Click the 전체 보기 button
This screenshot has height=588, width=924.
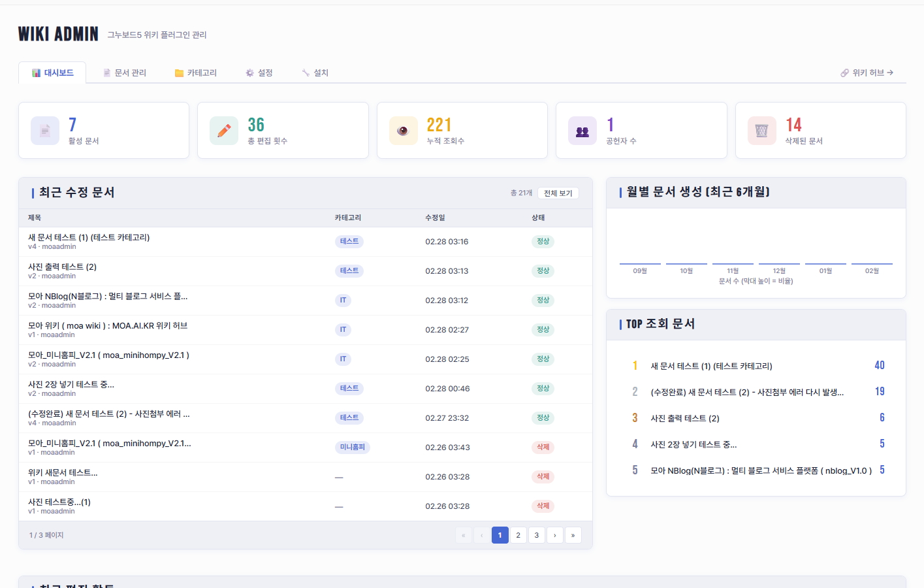[558, 193]
